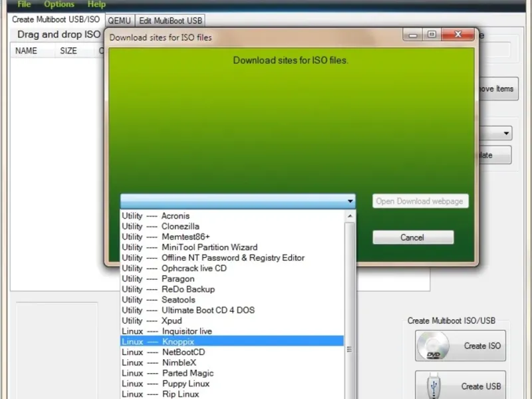This screenshot has width=532, height=399.
Task: Select Utility Acronis from the list
Action: [232, 215]
